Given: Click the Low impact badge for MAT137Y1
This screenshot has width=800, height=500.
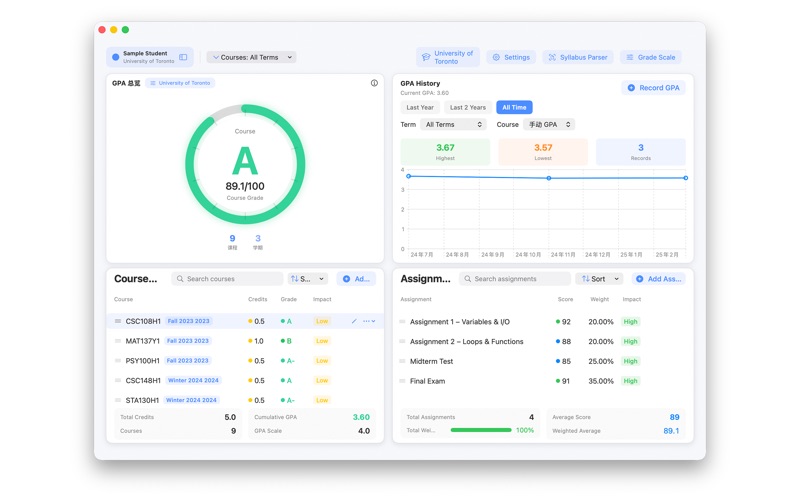Looking at the screenshot, I should [x=322, y=341].
